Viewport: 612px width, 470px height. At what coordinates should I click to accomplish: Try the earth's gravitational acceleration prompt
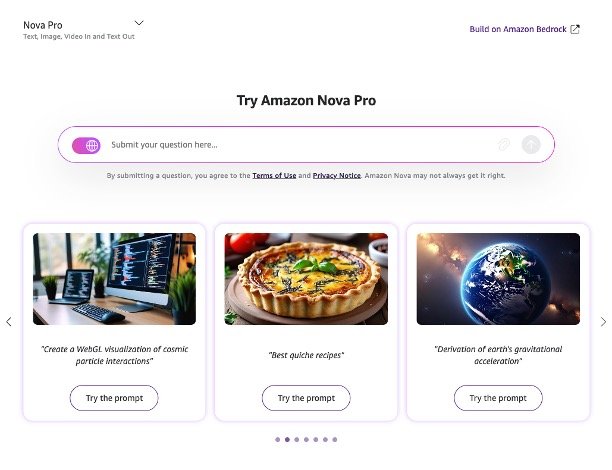498,398
